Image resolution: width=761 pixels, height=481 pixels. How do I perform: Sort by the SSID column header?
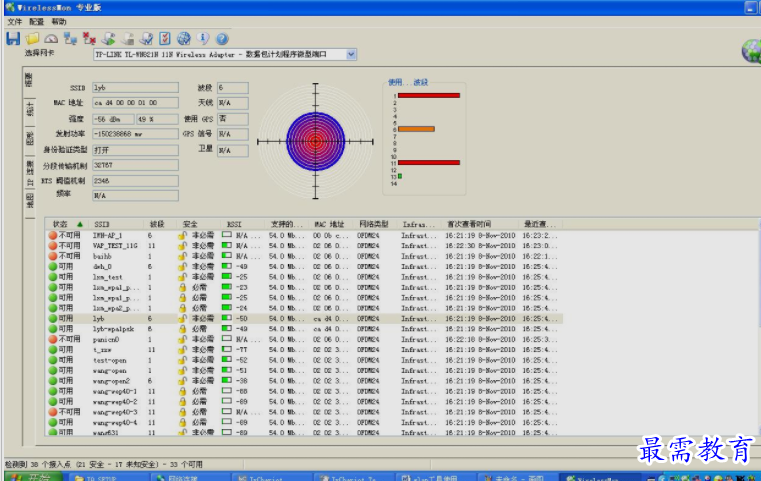pos(116,224)
